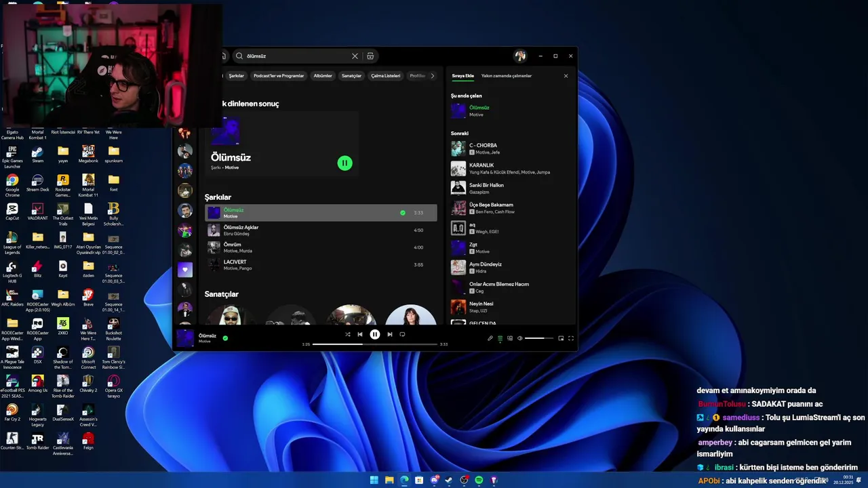Filter results by Podcast'ler ve Programlar
Image resolution: width=868 pixels, height=488 pixels.
coord(279,76)
